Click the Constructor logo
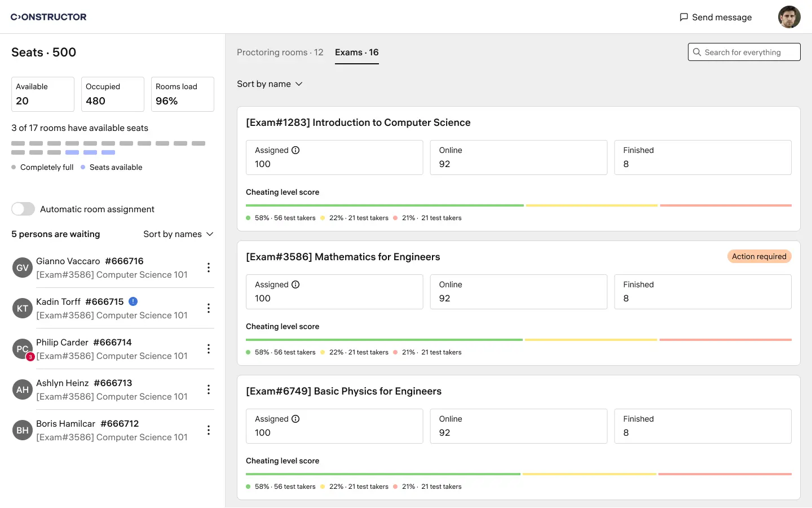Image resolution: width=812 pixels, height=508 pixels. coord(48,17)
